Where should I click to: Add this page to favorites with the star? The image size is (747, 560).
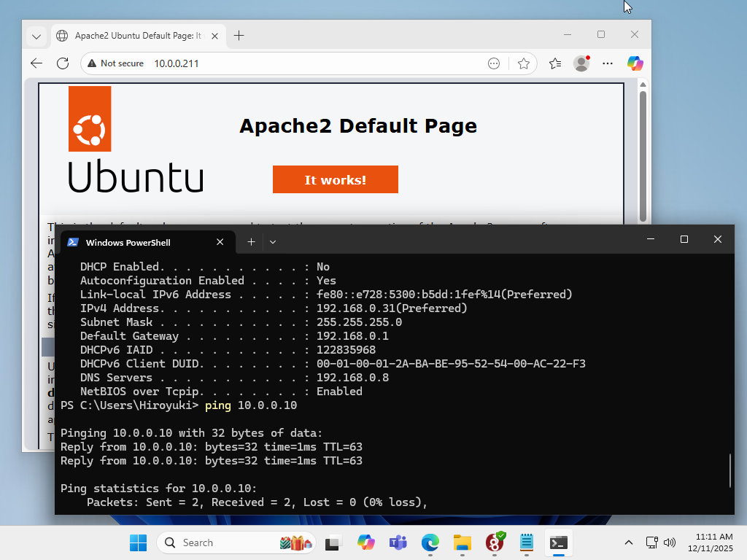[x=523, y=63]
